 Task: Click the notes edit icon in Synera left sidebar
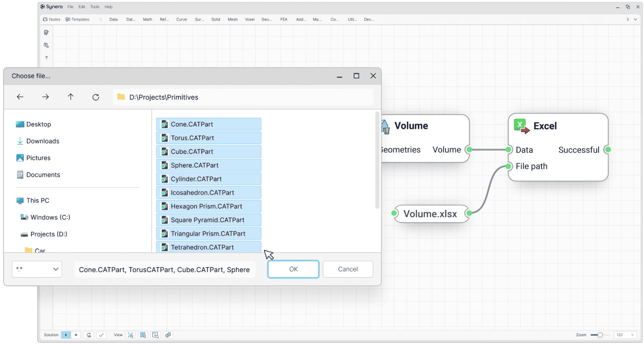click(47, 33)
